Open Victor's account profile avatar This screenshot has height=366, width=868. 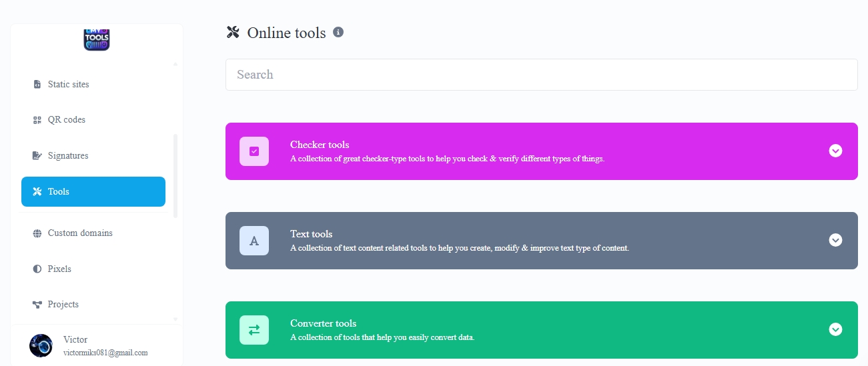(41, 345)
